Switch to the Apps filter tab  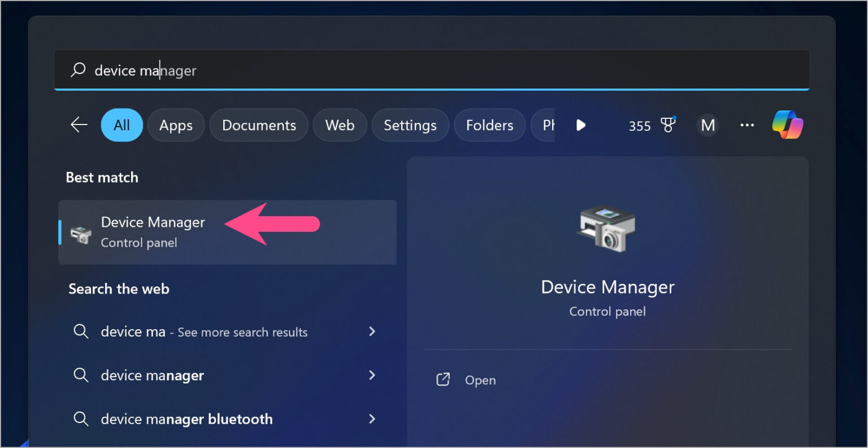click(x=176, y=125)
